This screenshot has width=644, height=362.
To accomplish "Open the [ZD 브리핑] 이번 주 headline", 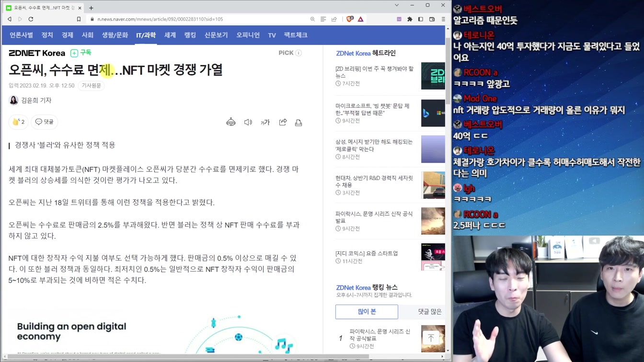I will tap(374, 72).
